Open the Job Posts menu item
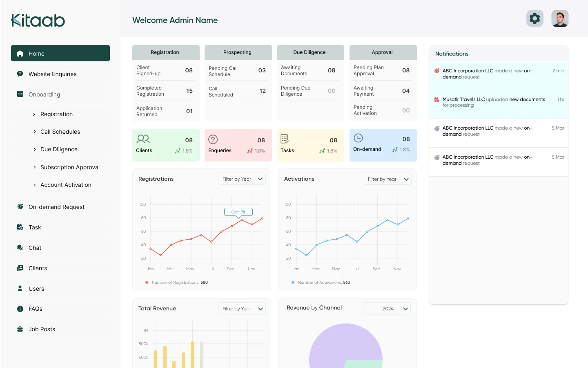The width and height of the screenshot is (588, 368). [x=60, y=329]
